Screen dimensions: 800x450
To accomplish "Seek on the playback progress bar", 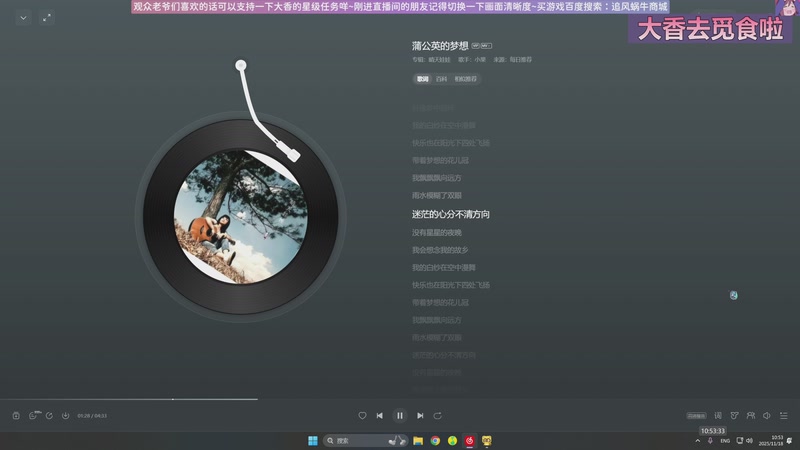I will [400, 399].
